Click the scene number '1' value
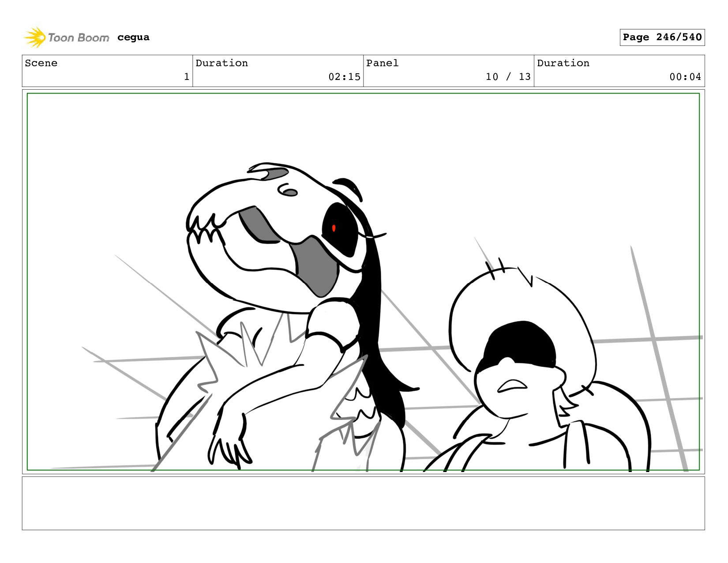This screenshot has height=563, width=728. pyautogui.click(x=187, y=77)
